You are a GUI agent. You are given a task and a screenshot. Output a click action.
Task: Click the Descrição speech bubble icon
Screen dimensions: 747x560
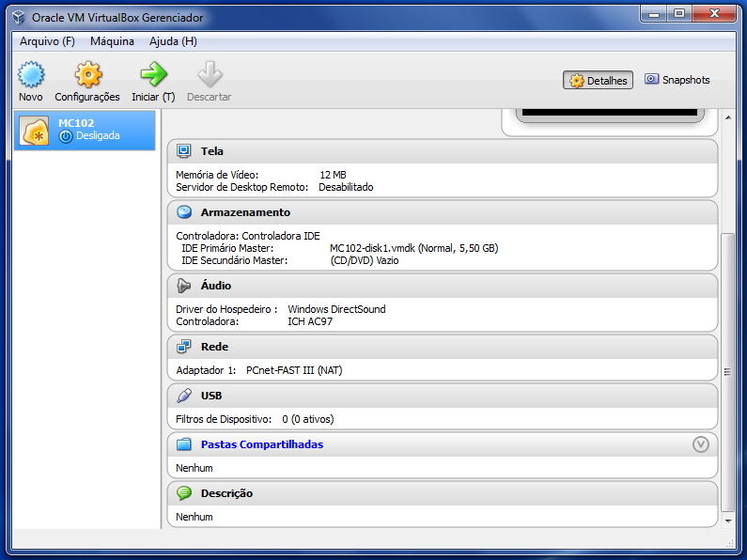click(x=184, y=493)
